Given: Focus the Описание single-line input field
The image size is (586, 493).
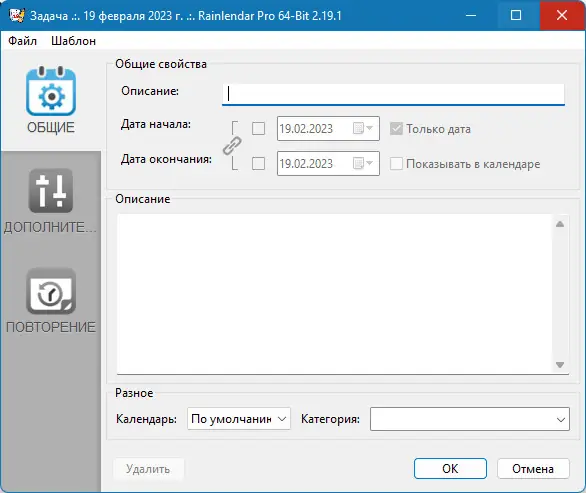Looking at the screenshot, I should 393,94.
